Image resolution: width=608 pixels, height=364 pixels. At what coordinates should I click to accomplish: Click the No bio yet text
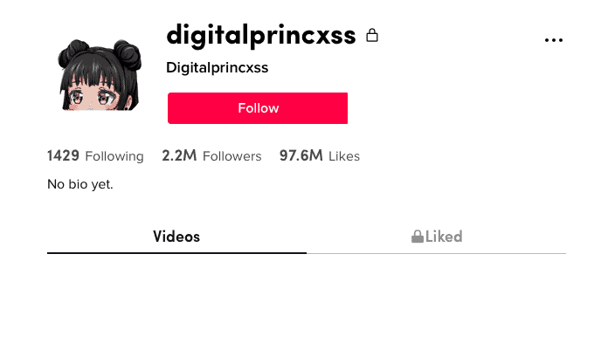(x=80, y=184)
